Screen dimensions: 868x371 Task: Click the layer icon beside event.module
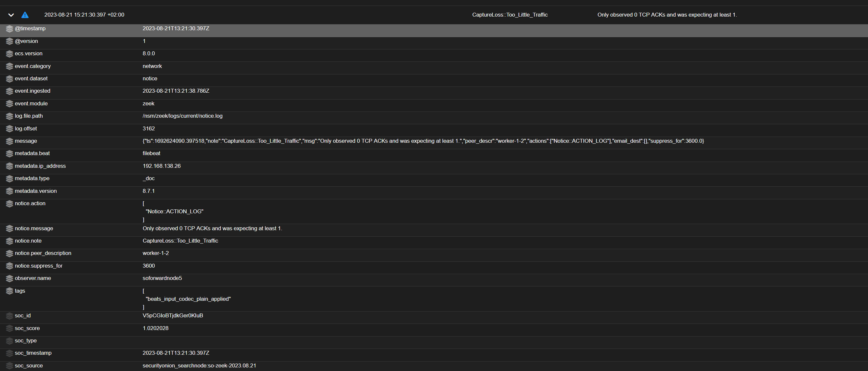point(9,103)
